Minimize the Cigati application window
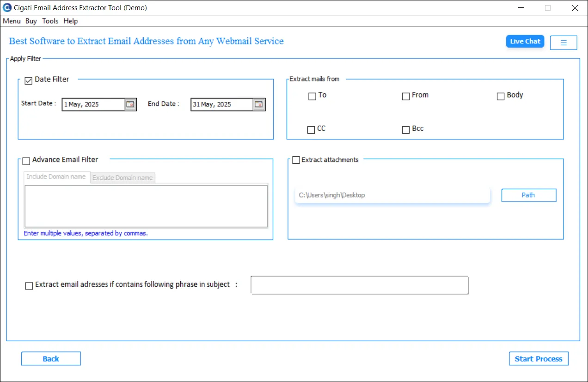The image size is (588, 382). click(x=521, y=8)
